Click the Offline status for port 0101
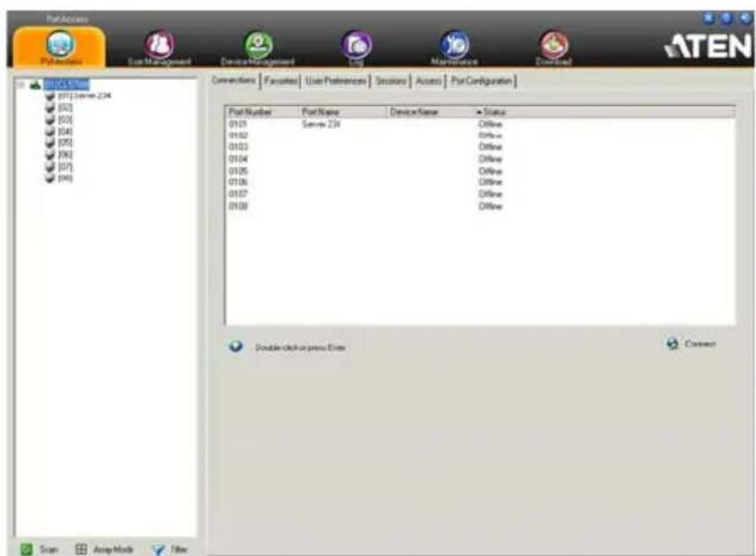The width and height of the screenshot is (756, 556). [490, 124]
